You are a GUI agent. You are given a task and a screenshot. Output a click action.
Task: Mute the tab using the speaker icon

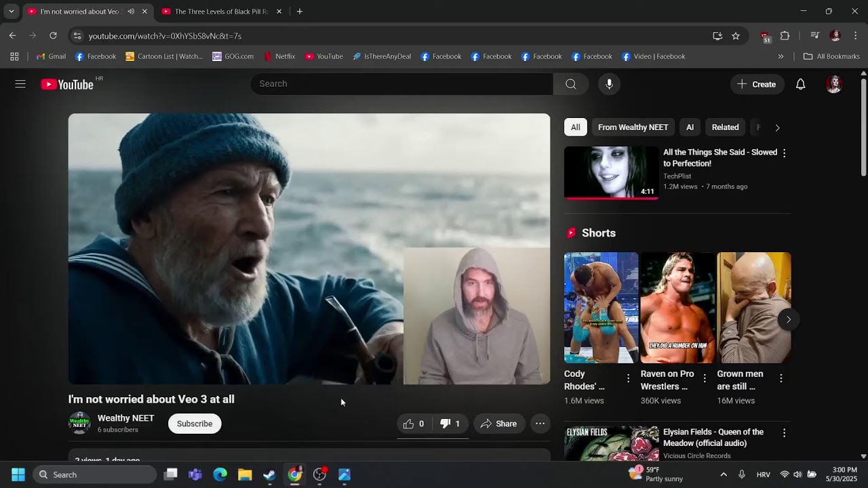tap(131, 12)
